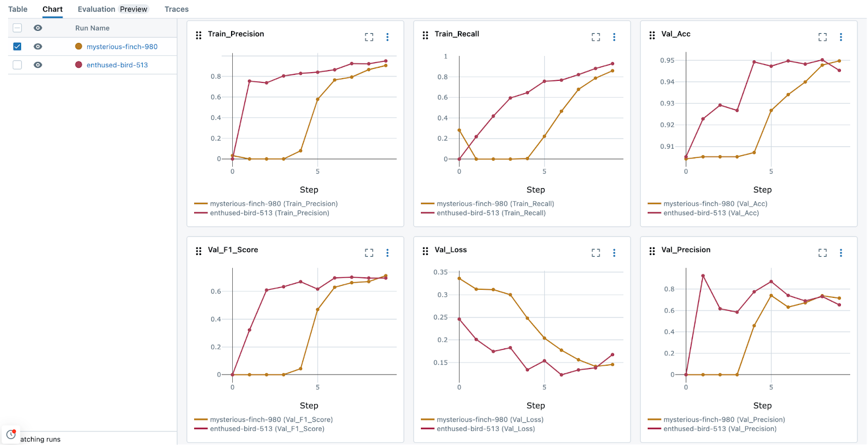Switch to the Traces tab
Image resolution: width=868 pixels, height=445 pixels.
click(x=176, y=9)
